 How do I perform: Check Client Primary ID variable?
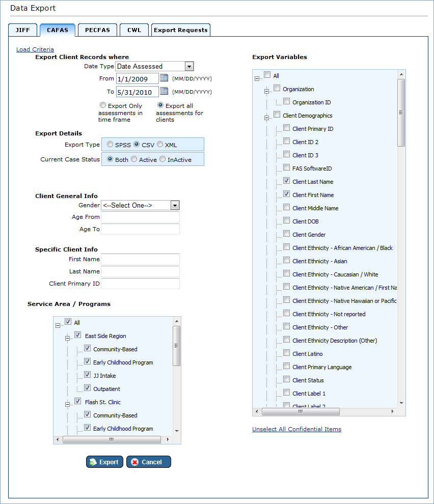click(286, 128)
